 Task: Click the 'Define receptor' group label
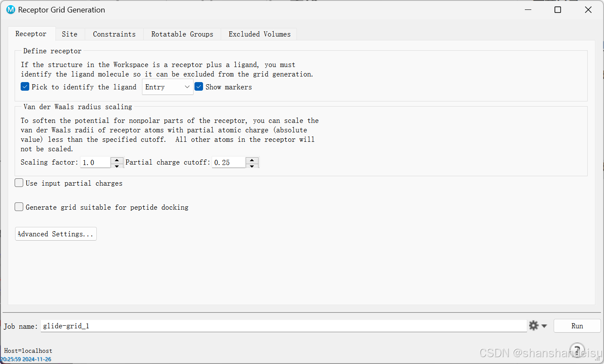pos(52,51)
